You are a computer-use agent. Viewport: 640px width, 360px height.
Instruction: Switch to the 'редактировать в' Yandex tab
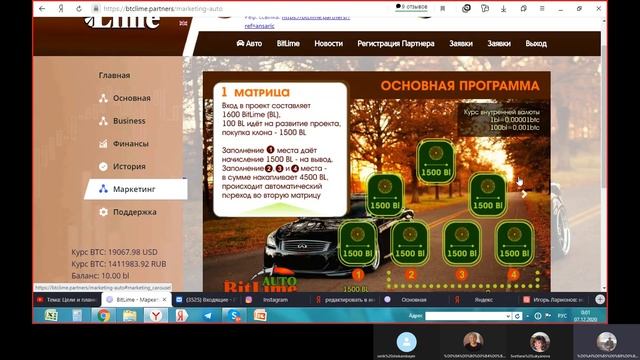point(345,300)
